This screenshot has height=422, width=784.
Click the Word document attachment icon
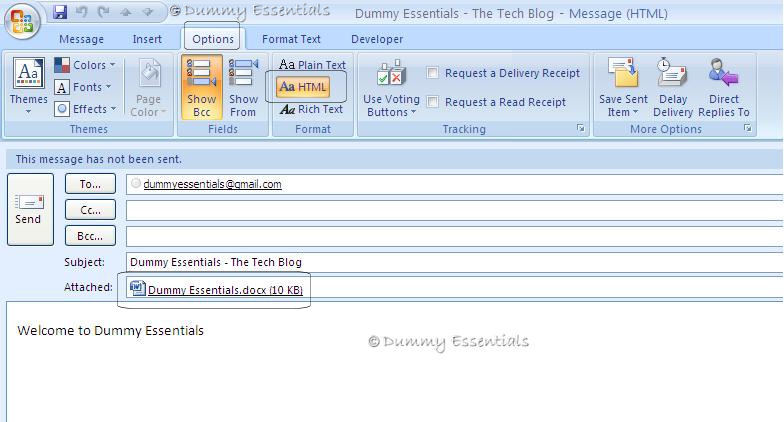click(138, 288)
